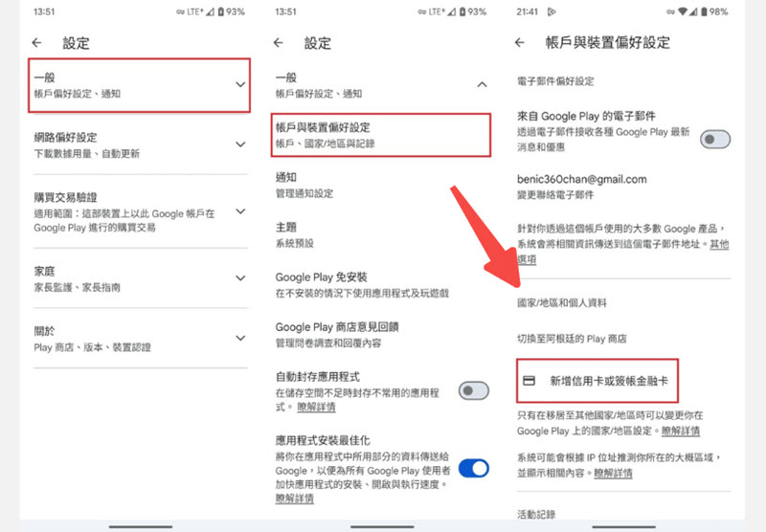Collapse 一般 section in middle screen

point(483,84)
